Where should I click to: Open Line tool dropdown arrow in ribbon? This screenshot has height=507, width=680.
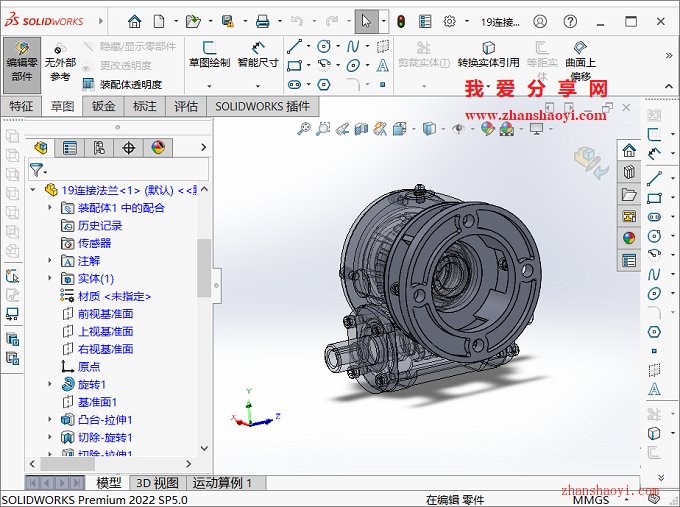309,46
